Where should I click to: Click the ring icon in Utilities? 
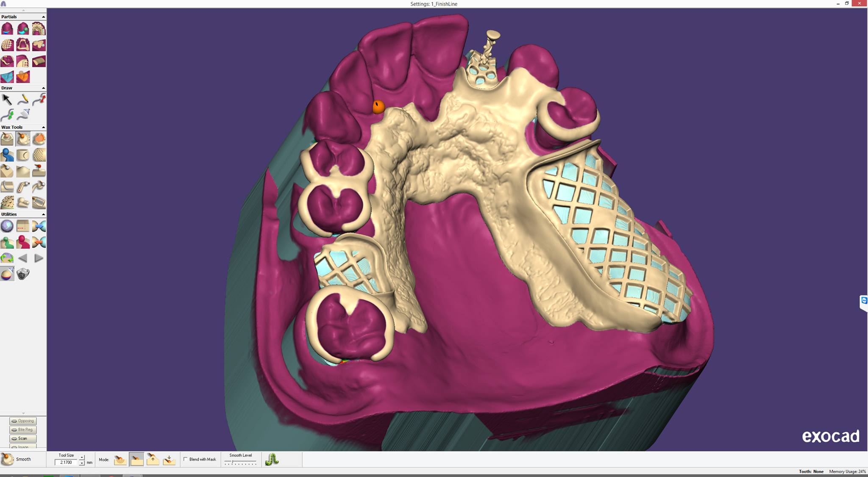click(x=23, y=274)
